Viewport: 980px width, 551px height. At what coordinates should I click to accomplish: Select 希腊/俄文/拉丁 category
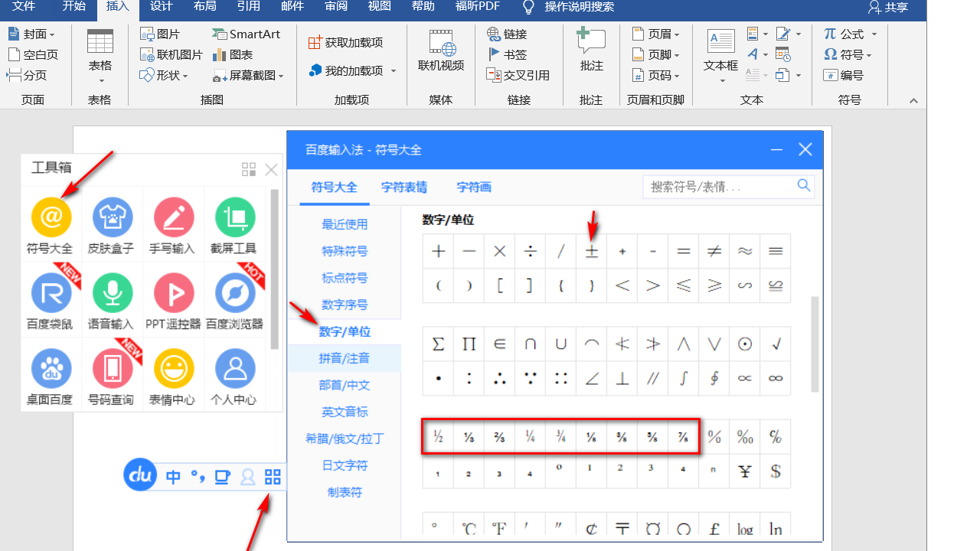point(345,439)
